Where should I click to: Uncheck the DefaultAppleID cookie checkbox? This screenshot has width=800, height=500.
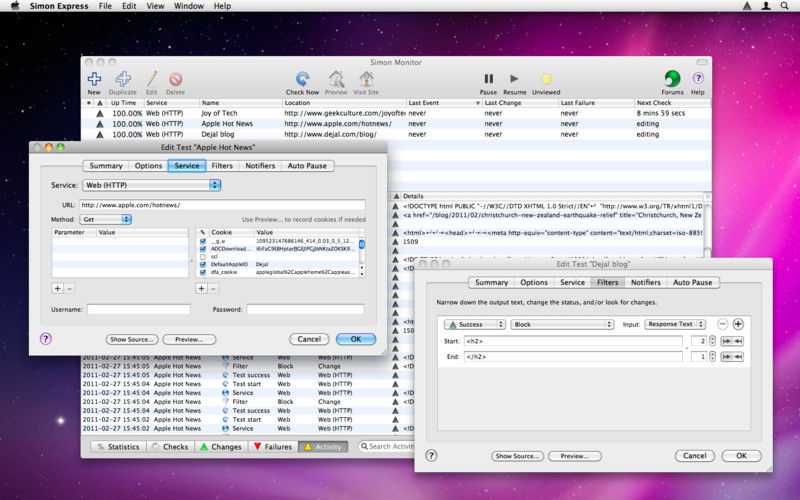click(203, 264)
